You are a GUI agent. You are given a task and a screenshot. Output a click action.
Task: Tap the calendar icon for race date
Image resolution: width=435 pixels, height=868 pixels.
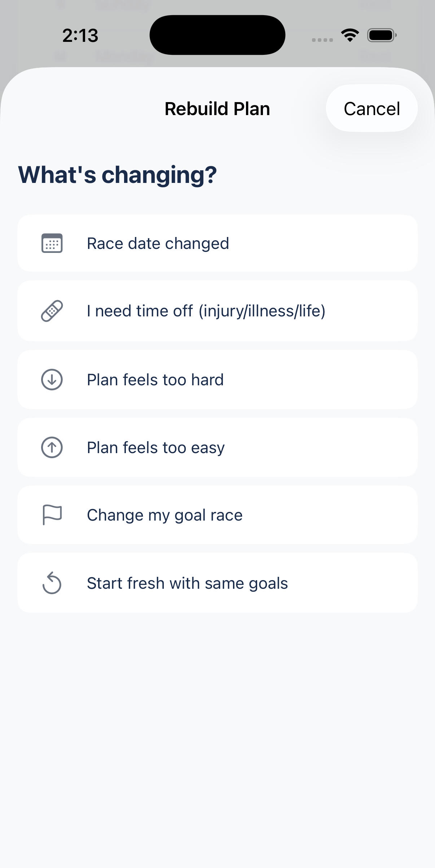point(52,243)
